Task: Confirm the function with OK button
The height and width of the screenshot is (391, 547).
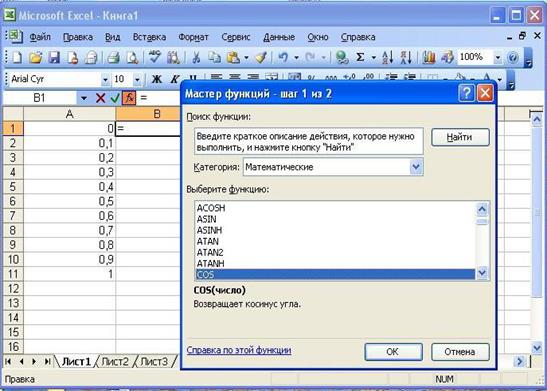Action: 394,352
